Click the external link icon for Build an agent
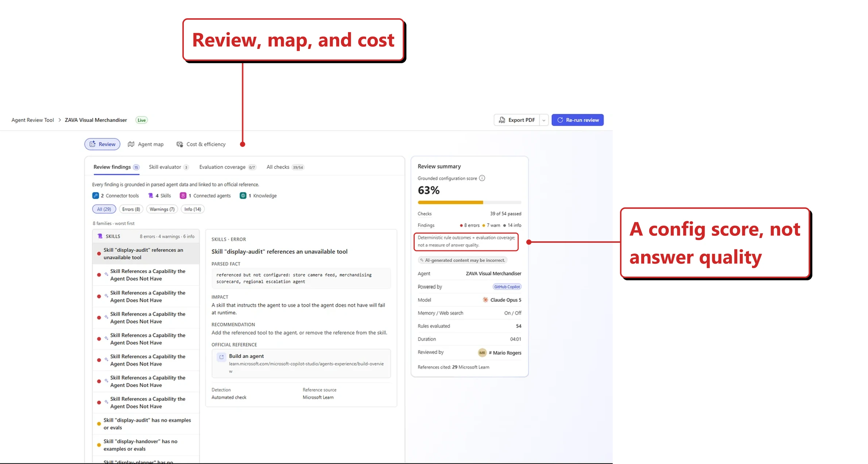The width and height of the screenshot is (868, 464). click(221, 357)
